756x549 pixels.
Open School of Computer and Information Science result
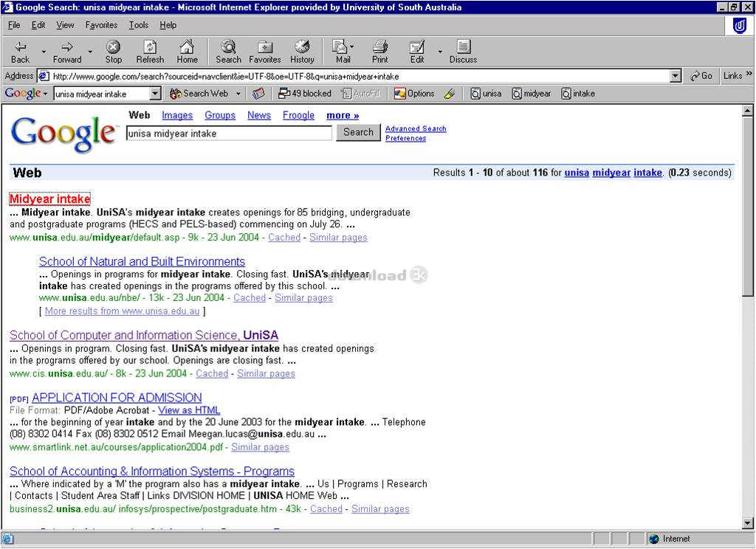point(144,336)
